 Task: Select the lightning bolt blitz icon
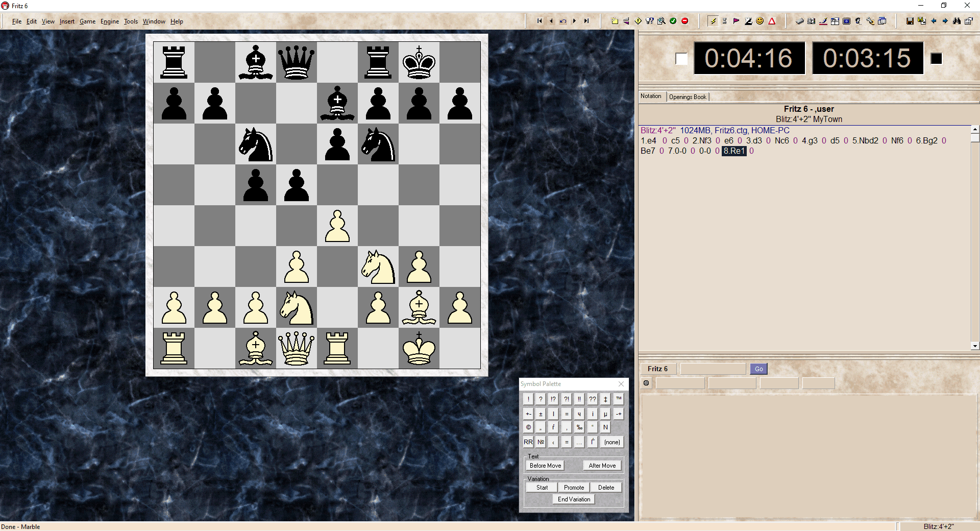coord(713,21)
